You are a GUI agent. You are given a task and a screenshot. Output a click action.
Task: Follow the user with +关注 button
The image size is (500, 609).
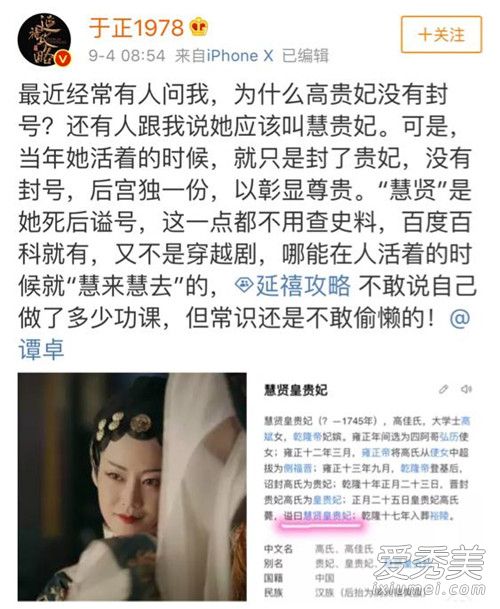(x=441, y=35)
